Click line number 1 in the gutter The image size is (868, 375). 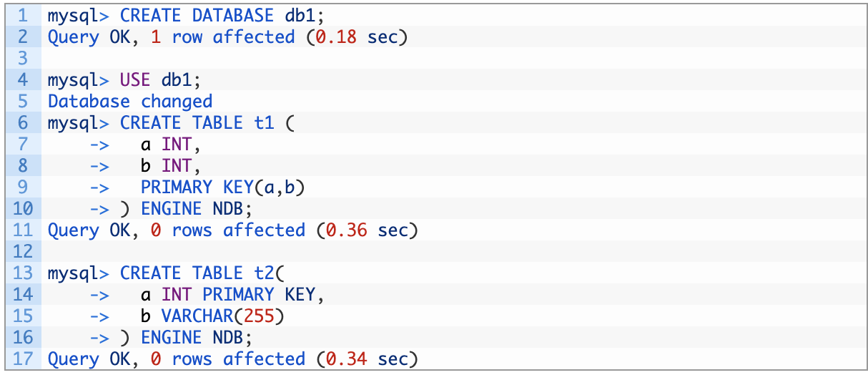[23, 16]
